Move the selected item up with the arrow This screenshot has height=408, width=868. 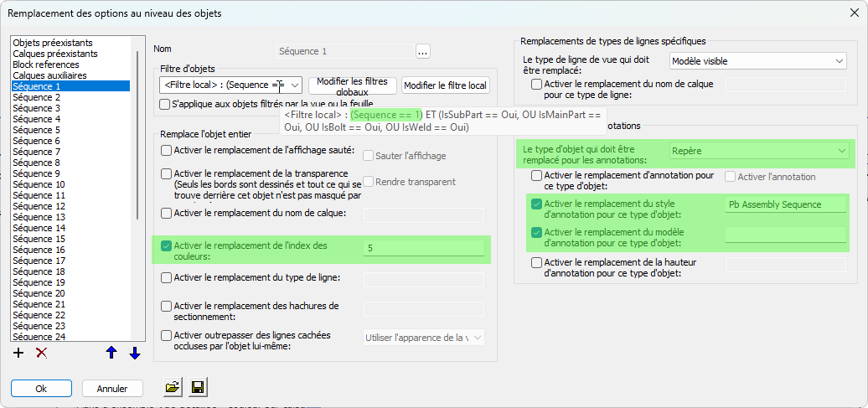pyautogui.click(x=111, y=353)
